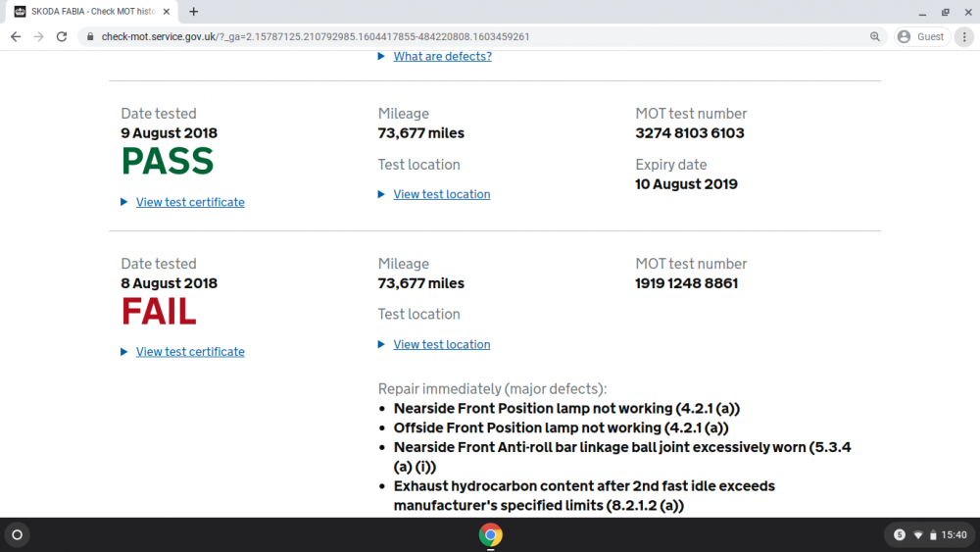Click the date 9 August 2018
This screenshot has width=980, height=552.
pos(170,133)
